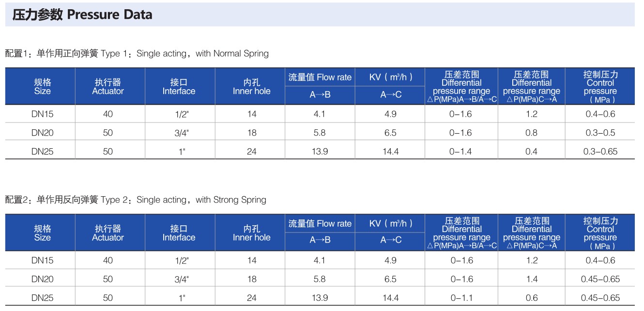The image size is (644, 311).
Task: Select DN25 row label in Type 2 table
Action: pyautogui.click(x=43, y=298)
